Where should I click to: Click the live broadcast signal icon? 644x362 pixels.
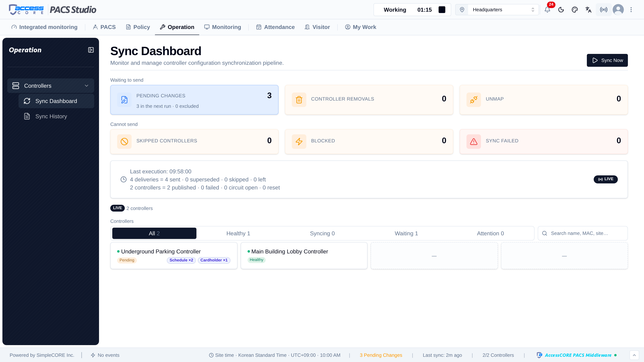pos(604,10)
